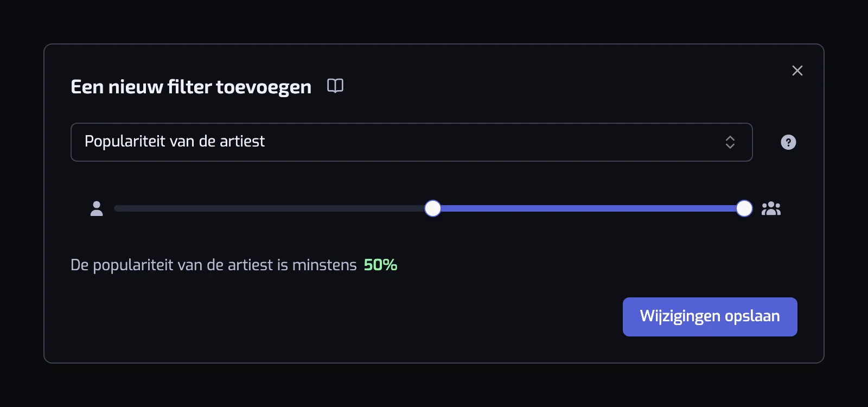This screenshot has width=868, height=407.
Task: Click the Populariteit van de artiest label text
Action: (175, 142)
